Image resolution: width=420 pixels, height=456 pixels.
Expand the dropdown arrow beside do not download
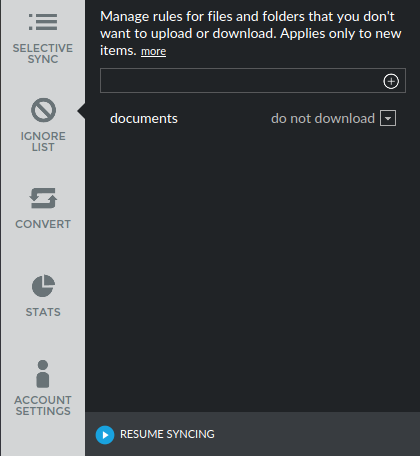tap(388, 118)
